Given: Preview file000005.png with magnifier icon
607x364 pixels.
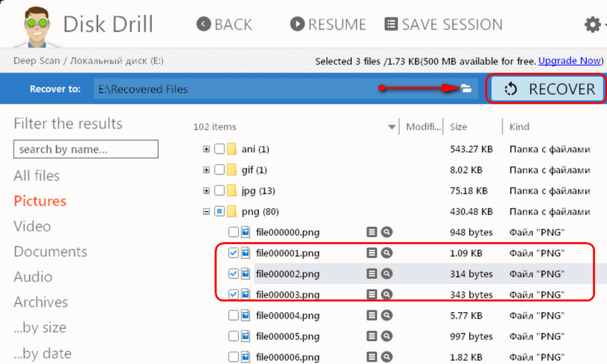Looking at the screenshot, I should click(386, 336).
